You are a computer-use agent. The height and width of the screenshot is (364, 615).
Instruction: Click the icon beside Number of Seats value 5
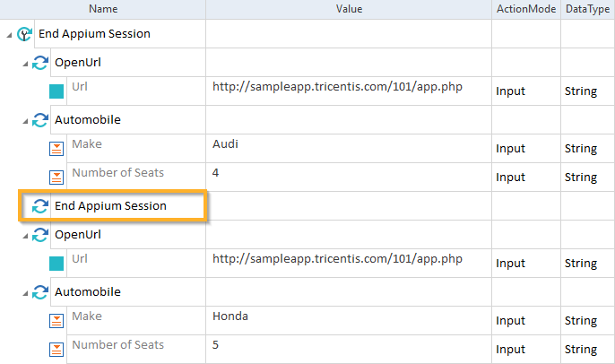pos(56,349)
